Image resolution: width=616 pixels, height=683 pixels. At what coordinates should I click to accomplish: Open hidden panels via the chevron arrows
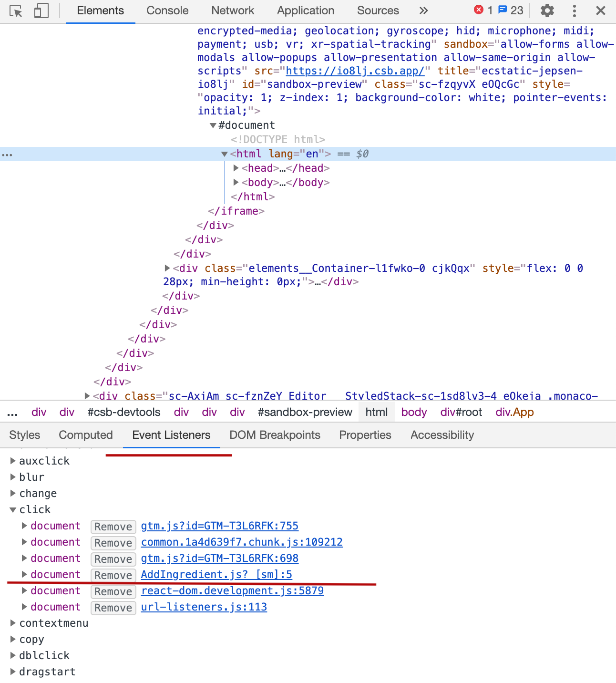pos(423,10)
